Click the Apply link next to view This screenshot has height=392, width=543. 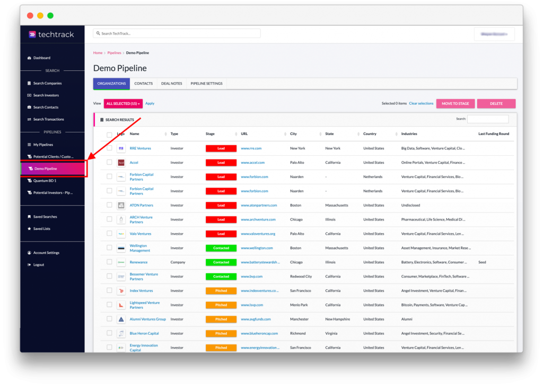coord(150,103)
